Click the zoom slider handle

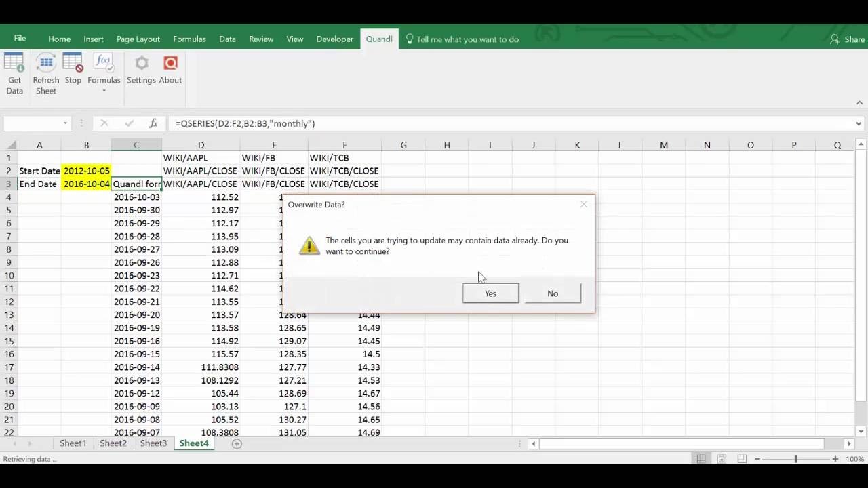(x=796, y=459)
